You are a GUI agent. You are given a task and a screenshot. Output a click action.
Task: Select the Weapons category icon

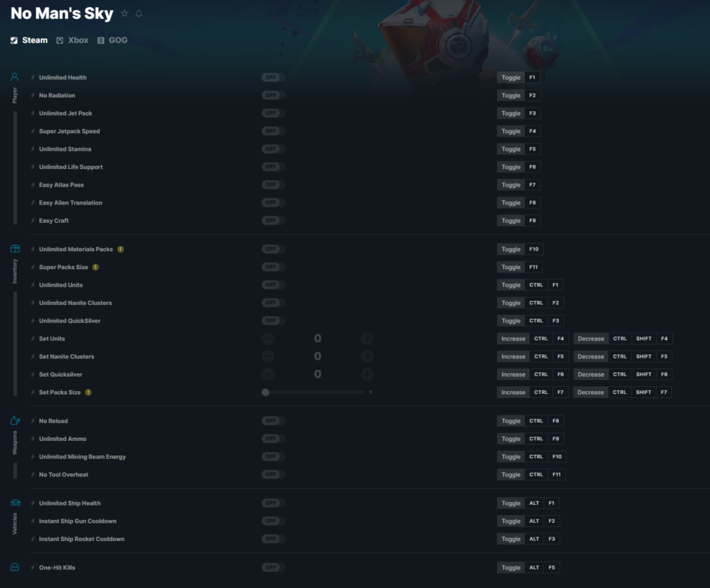[x=15, y=420]
